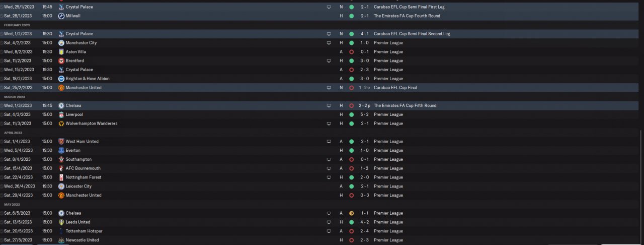
Task: Click the Southampton club badge
Action: (61, 159)
